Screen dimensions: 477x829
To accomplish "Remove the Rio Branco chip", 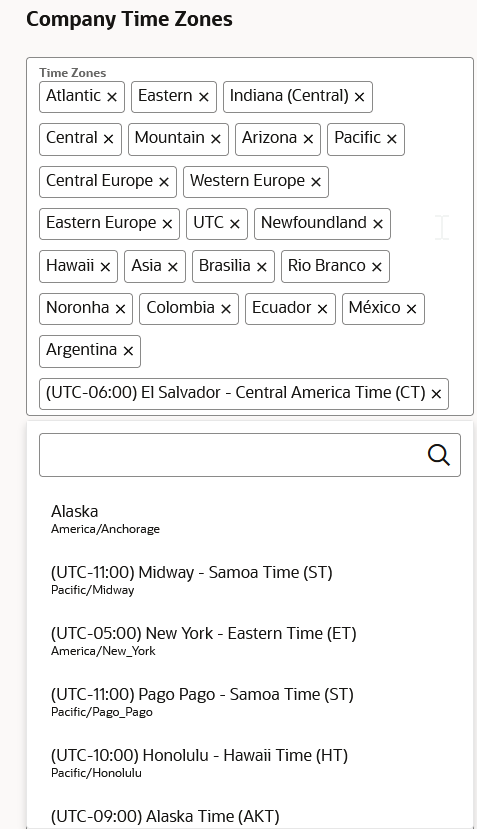I will [x=377, y=267].
